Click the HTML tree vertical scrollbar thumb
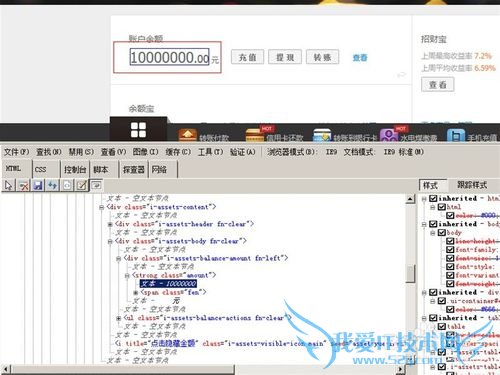This screenshot has width=500, height=375. 410,273
